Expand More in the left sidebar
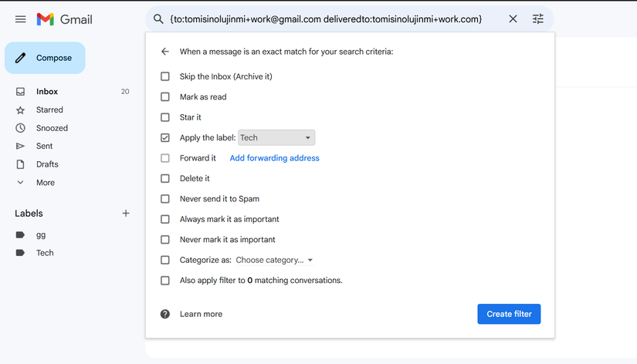 coord(46,183)
